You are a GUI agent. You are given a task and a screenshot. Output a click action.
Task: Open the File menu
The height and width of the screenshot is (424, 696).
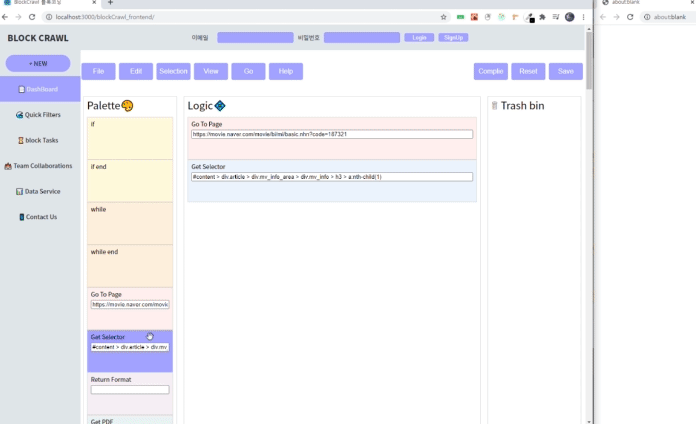click(99, 71)
